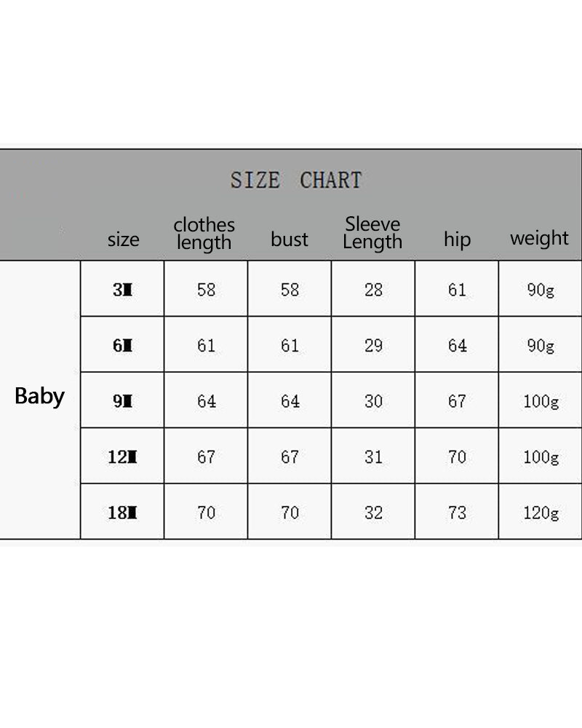582x728 pixels.
Task: Click the weight column header
Action: point(539,238)
